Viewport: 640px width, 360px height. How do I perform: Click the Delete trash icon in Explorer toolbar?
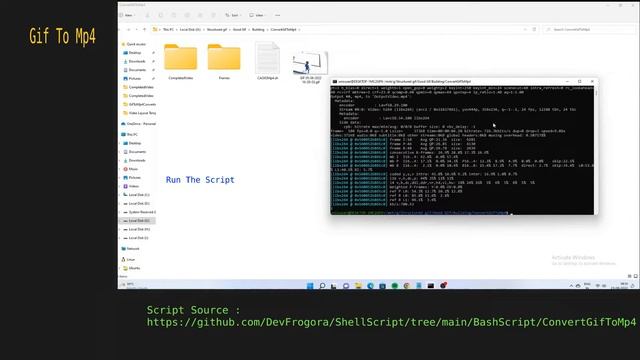pyautogui.click(x=213, y=15)
